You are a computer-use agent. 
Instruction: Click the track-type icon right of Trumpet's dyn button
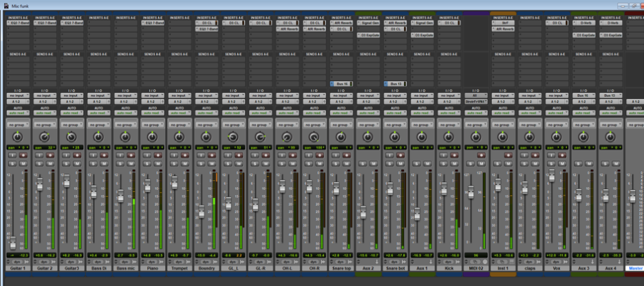point(189,261)
